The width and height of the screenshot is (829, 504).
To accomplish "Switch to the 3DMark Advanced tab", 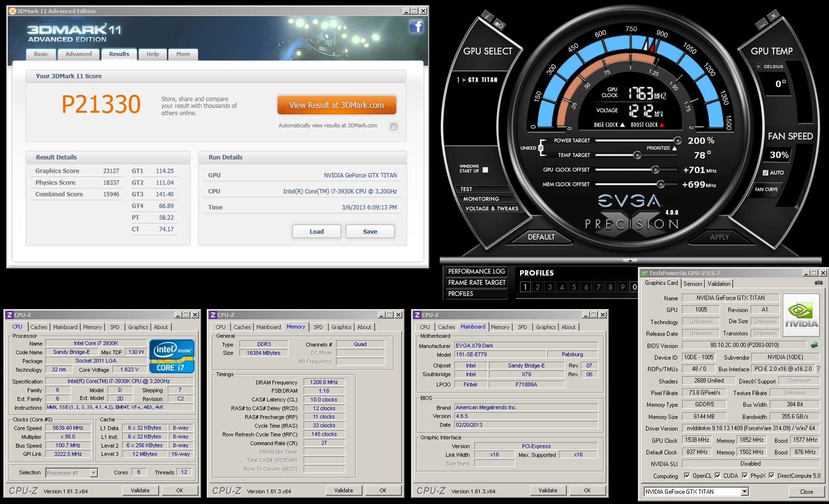I will [x=79, y=54].
